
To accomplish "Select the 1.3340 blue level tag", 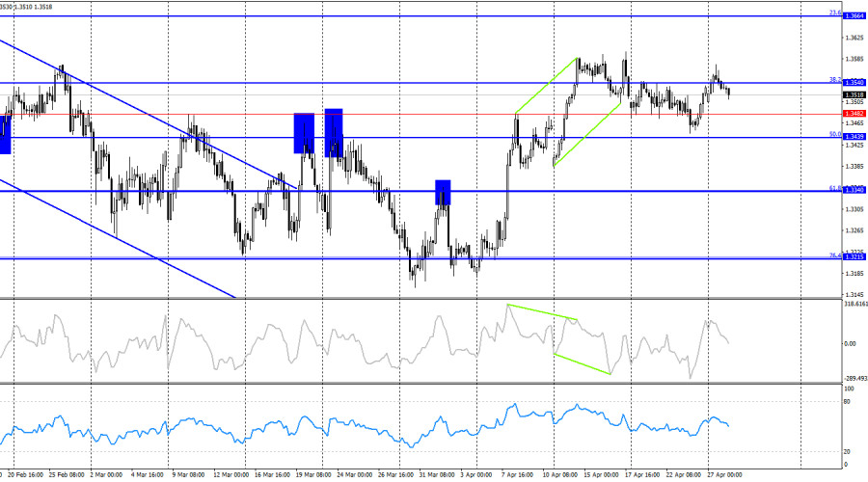I will [854, 190].
